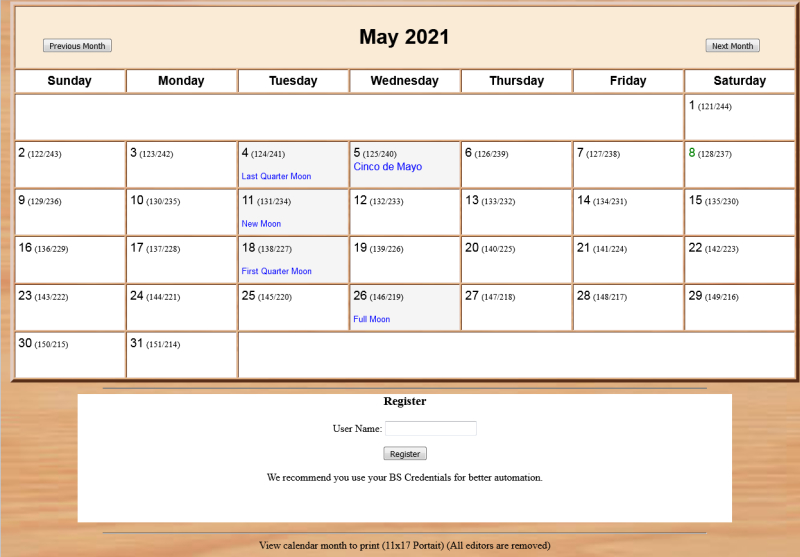
Task: Click the Friday column header
Action: 628,81
